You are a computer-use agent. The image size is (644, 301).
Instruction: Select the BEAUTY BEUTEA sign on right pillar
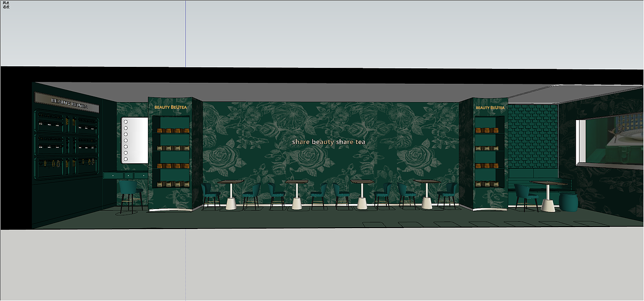(x=490, y=108)
